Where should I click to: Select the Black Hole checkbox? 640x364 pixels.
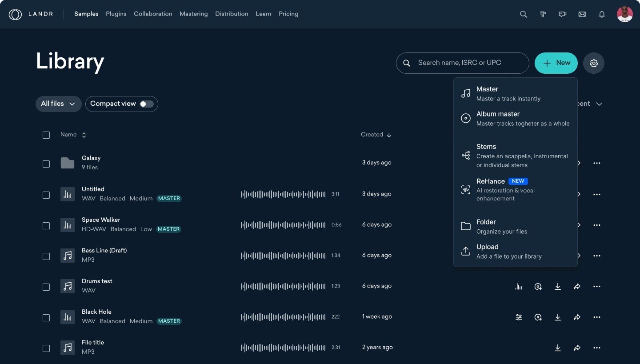46,318
